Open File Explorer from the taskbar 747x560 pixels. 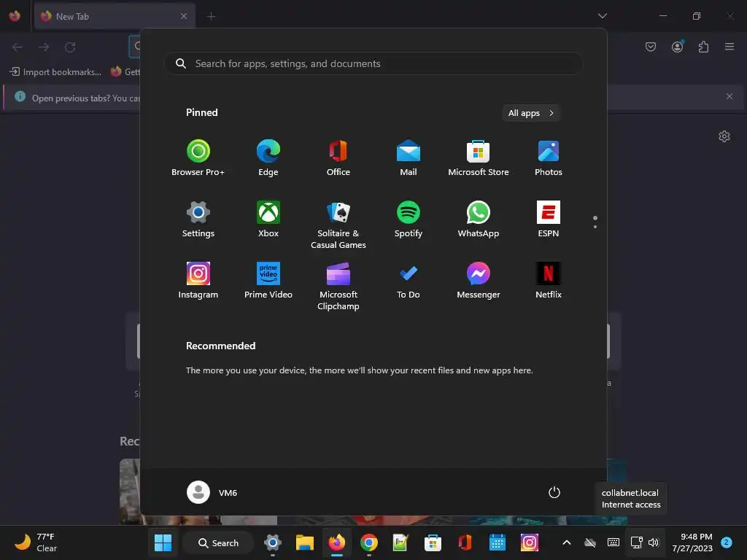pos(305,542)
